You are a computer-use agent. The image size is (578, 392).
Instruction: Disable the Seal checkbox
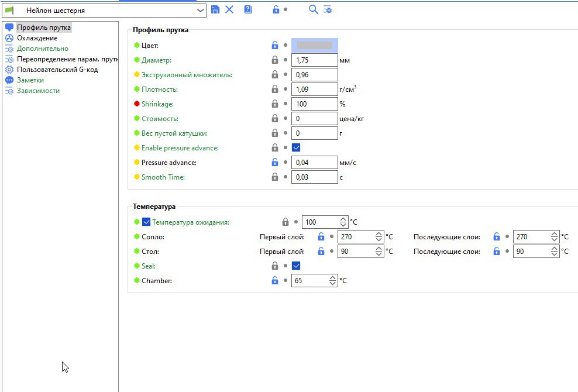[x=296, y=266]
